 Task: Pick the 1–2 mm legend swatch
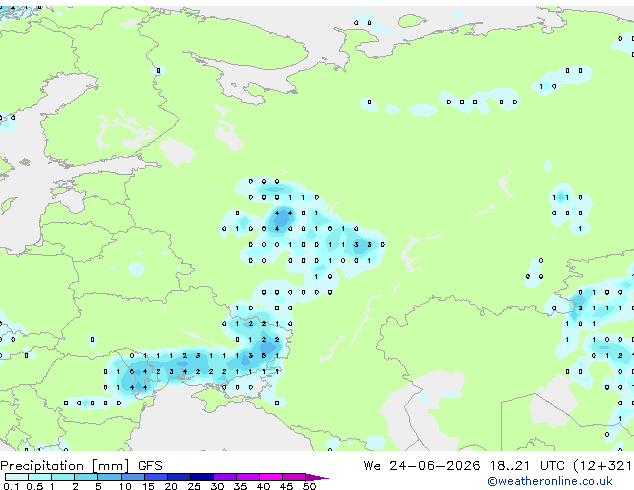[63, 477]
